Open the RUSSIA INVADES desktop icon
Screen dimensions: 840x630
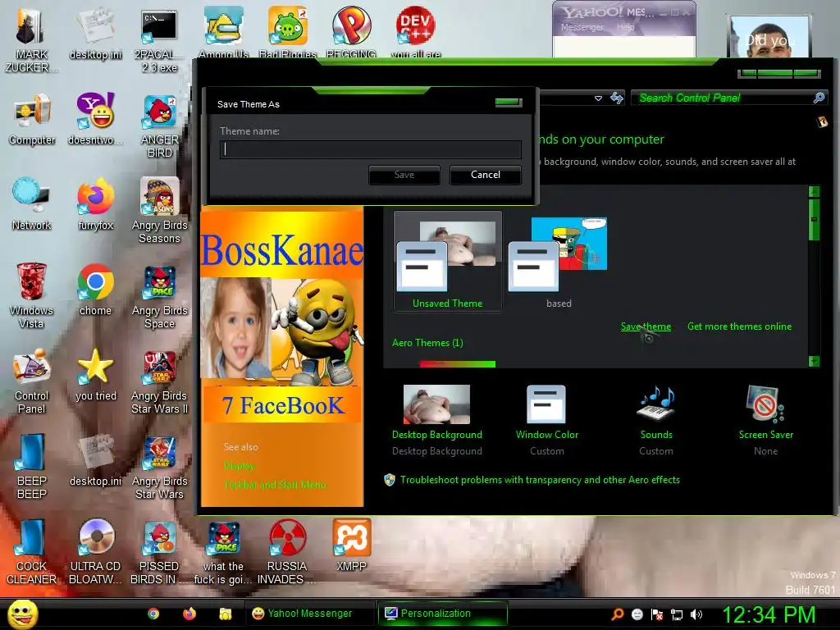tap(287, 552)
